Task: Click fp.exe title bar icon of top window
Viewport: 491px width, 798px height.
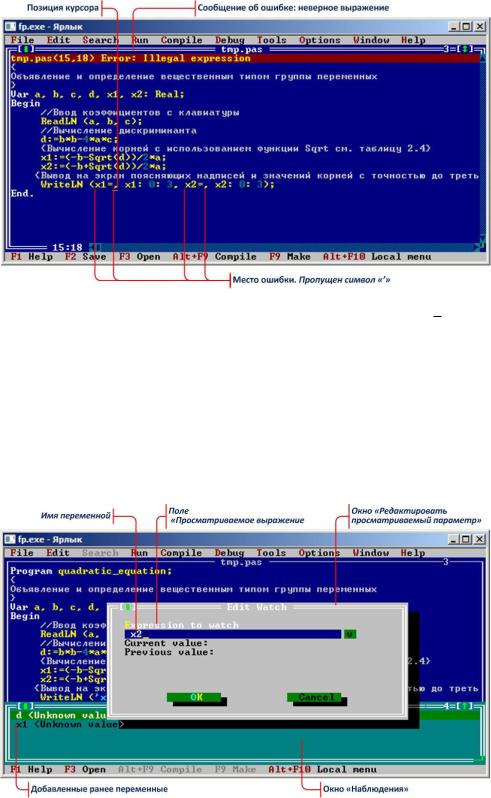Action: click(10, 26)
